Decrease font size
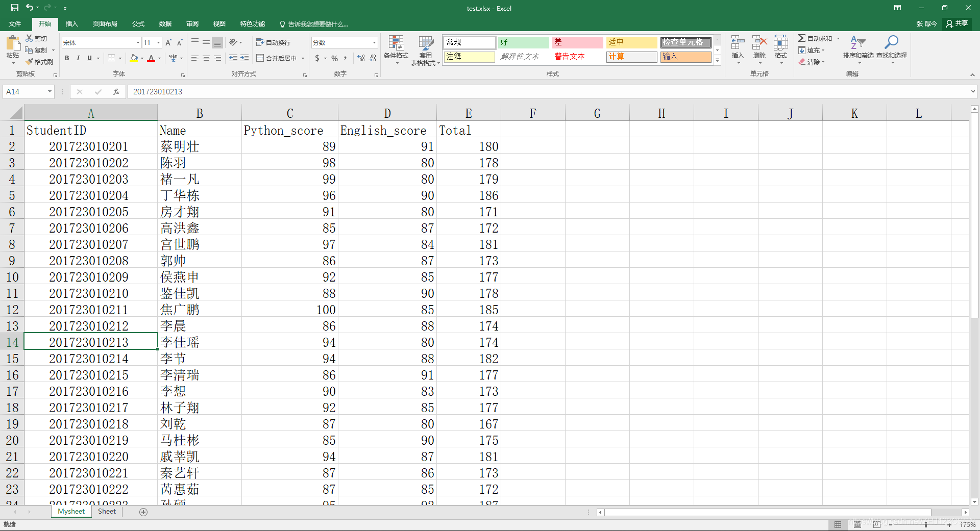Image resolution: width=980 pixels, height=531 pixels. pyautogui.click(x=180, y=42)
